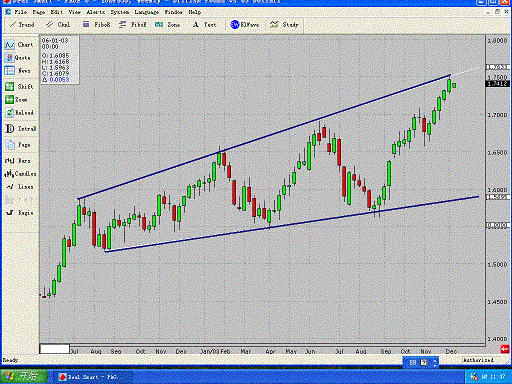Switch chart style to Kagi
512x384 pixels.
[x=19, y=213]
